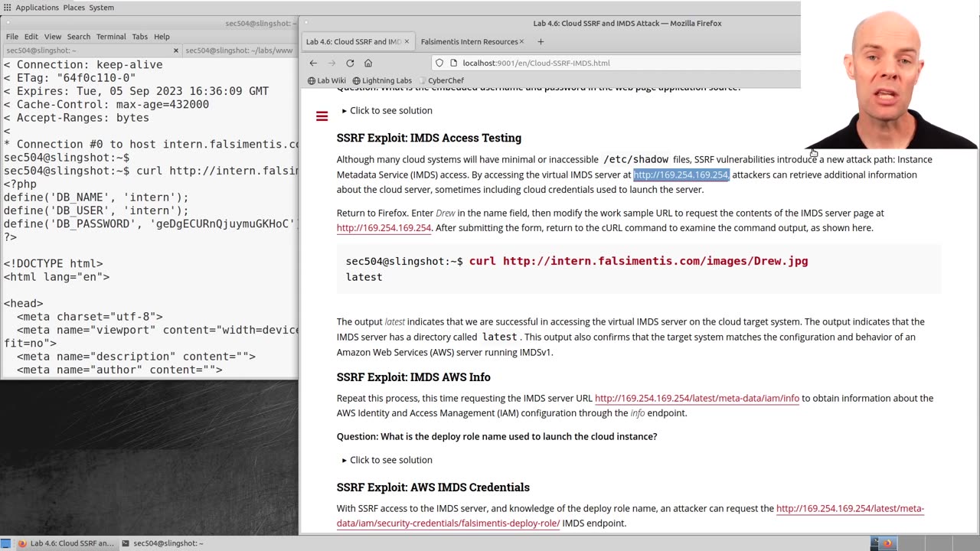Open the CyberChef bookmark
The width and height of the screenshot is (980, 551).
(x=440, y=80)
